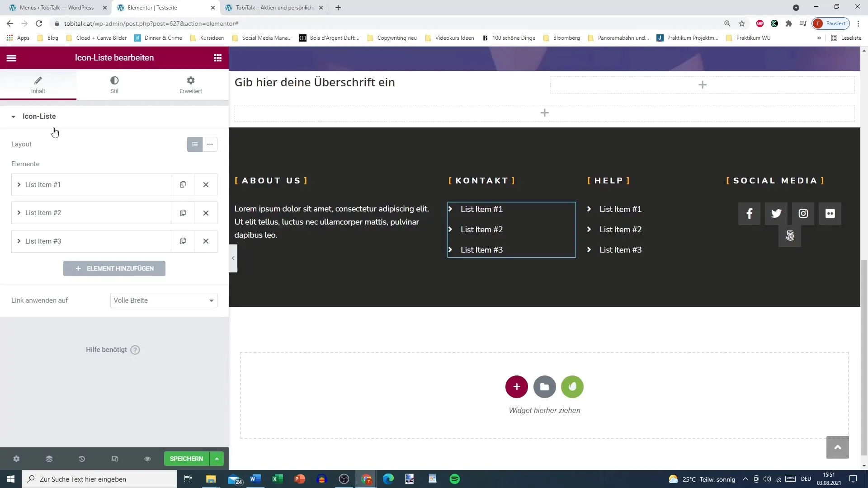Click the green leaf Envato kit button
The image size is (868, 488).
tap(572, 387)
